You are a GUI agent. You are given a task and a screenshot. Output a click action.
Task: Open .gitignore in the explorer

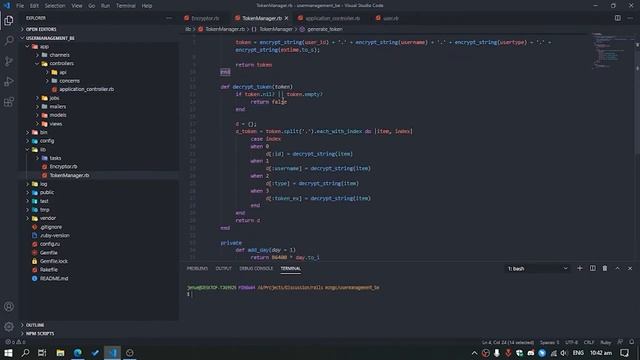click(x=51, y=227)
